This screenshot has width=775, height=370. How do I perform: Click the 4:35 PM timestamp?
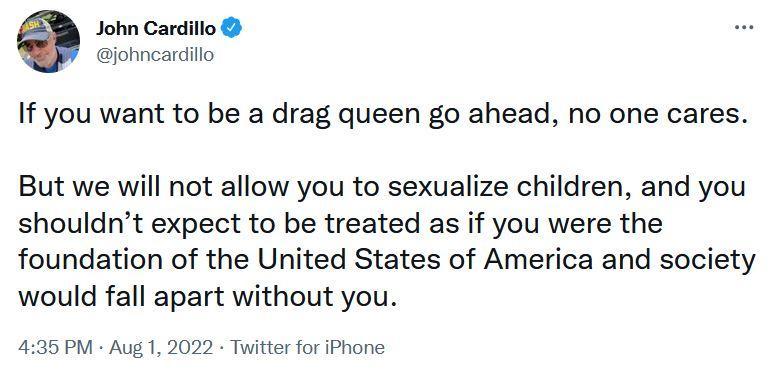[x=55, y=347]
